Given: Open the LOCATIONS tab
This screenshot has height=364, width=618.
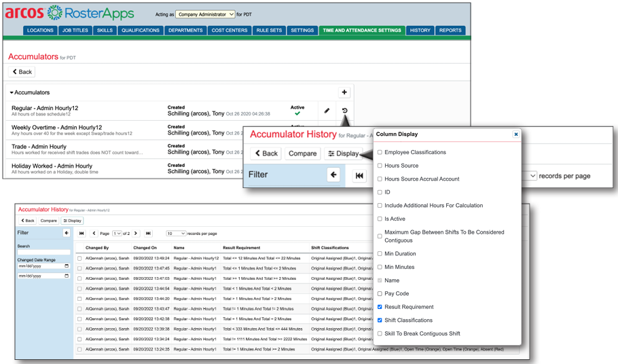Looking at the screenshot, I should pos(40,31).
